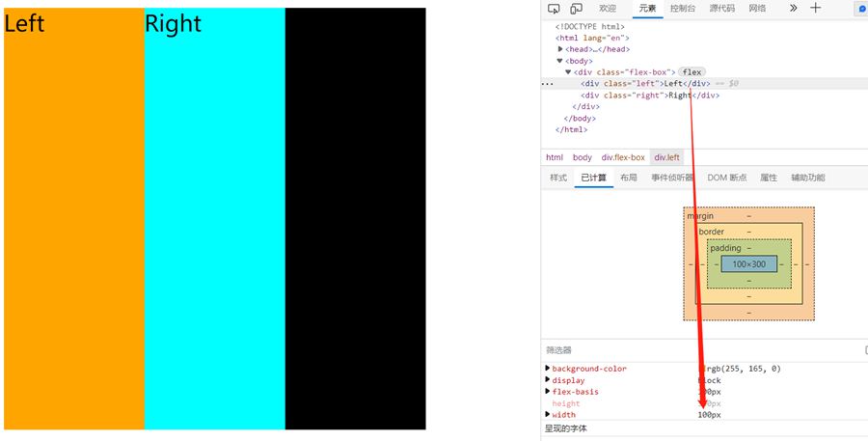Image resolution: width=868 pixels, height=441 pixels.
Task: Expand the width computed property
Action: [548, 415]
